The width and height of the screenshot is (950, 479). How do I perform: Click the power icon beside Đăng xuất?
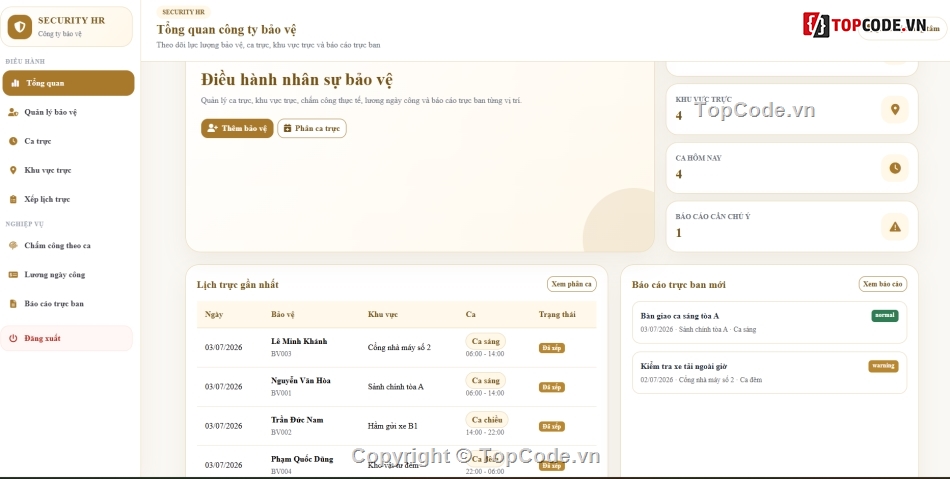(13, 339)
